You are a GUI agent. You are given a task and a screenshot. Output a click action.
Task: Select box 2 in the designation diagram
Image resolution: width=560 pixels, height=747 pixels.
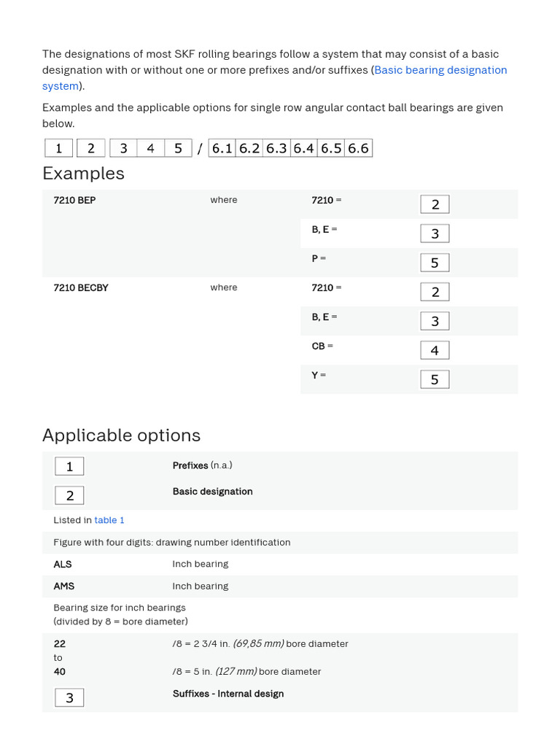pyautogui.click(x=91, y=148)
